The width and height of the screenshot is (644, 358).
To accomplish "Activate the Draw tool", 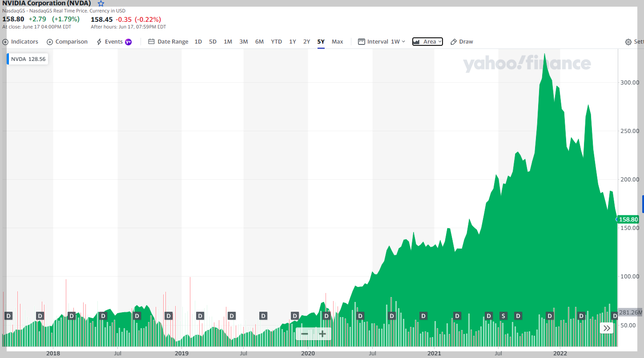I will click(x=462, y=42).
